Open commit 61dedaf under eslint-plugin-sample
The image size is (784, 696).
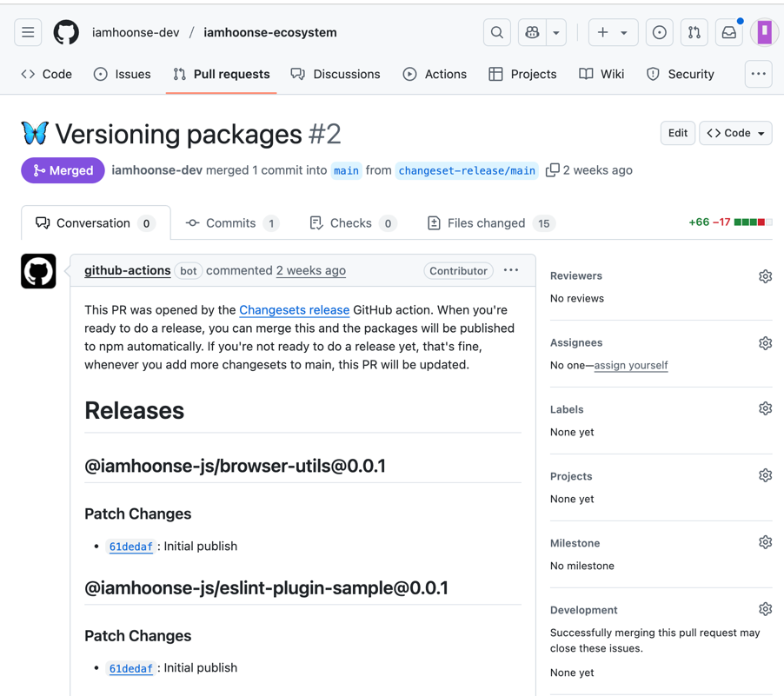(x=130, y=668)
